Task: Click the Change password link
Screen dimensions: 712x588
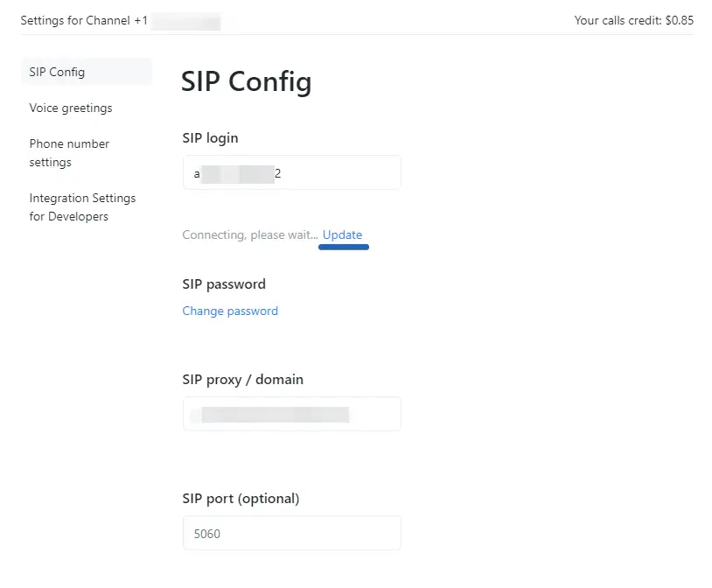Action: 230,311
